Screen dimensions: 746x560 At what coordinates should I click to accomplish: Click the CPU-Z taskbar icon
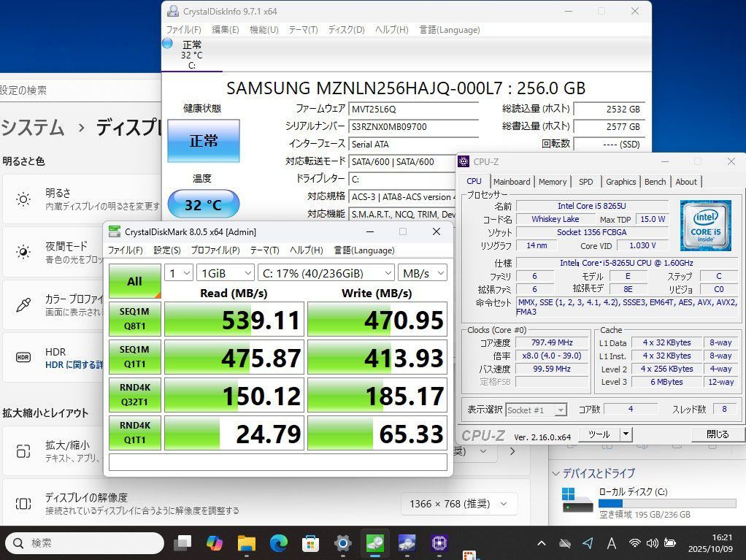click(x=439, y=543)
